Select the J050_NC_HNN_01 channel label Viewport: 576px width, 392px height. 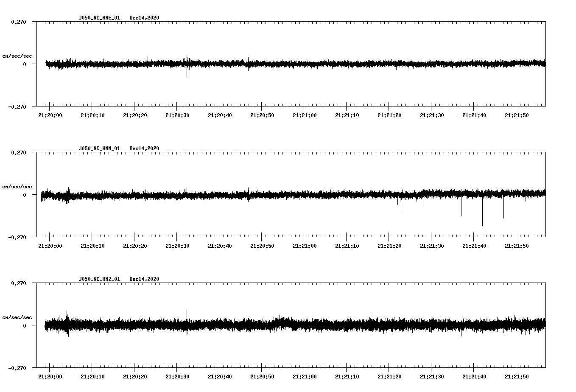(x=99, y=148)
